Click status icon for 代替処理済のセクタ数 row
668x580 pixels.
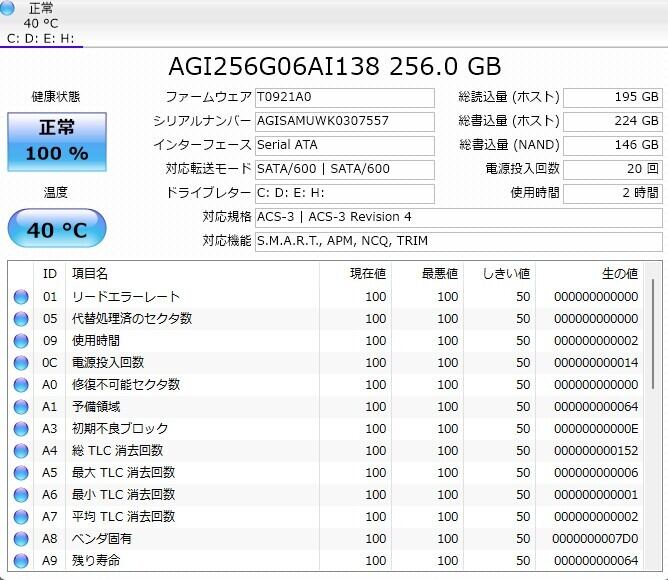(x=21, y=319)
